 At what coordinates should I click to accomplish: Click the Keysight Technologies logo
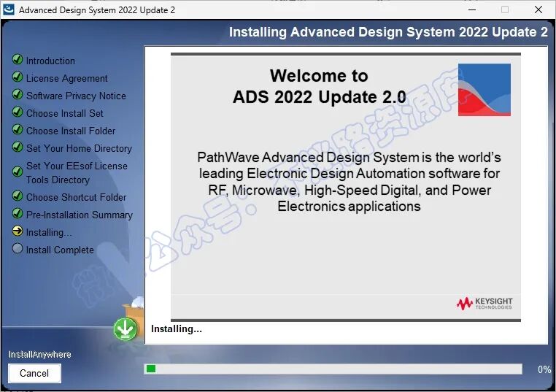coord(484,304)
